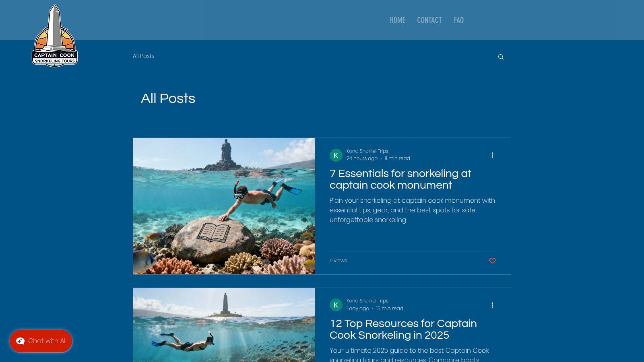This screenshot has width=644, height=362.
Task: Open more actions menu on second post
Action: coord(492,305)
